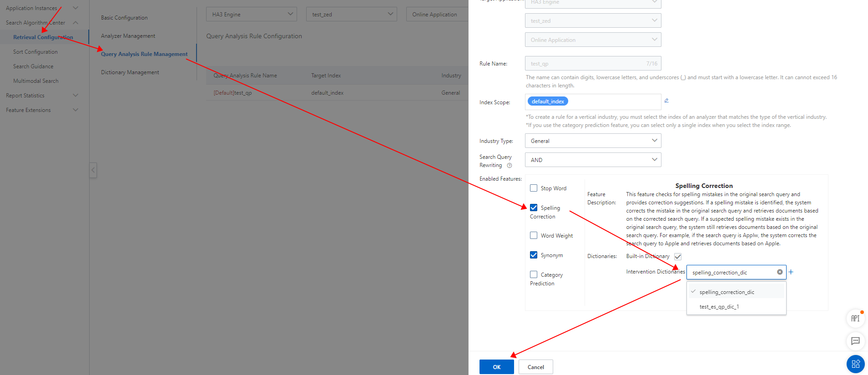Screen dimensions: 868x375
Task: Cancel the rule dialog
Action: 535,367
